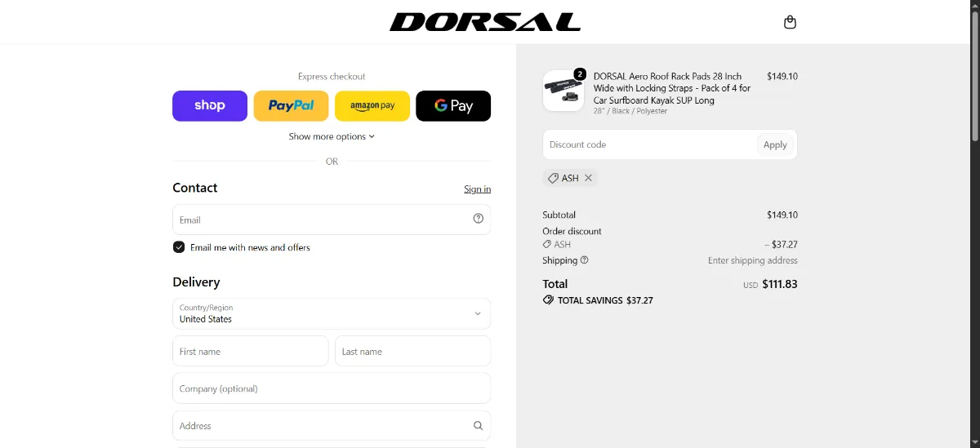Click the Subtotal amount $149.10

tap(782, 215)
